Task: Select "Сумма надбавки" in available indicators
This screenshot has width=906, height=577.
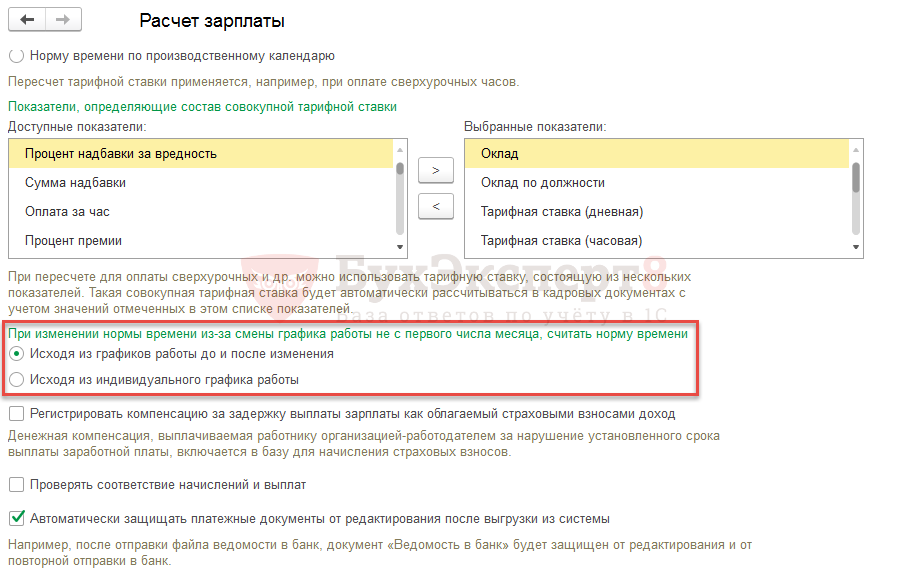Action: (200, 183)
